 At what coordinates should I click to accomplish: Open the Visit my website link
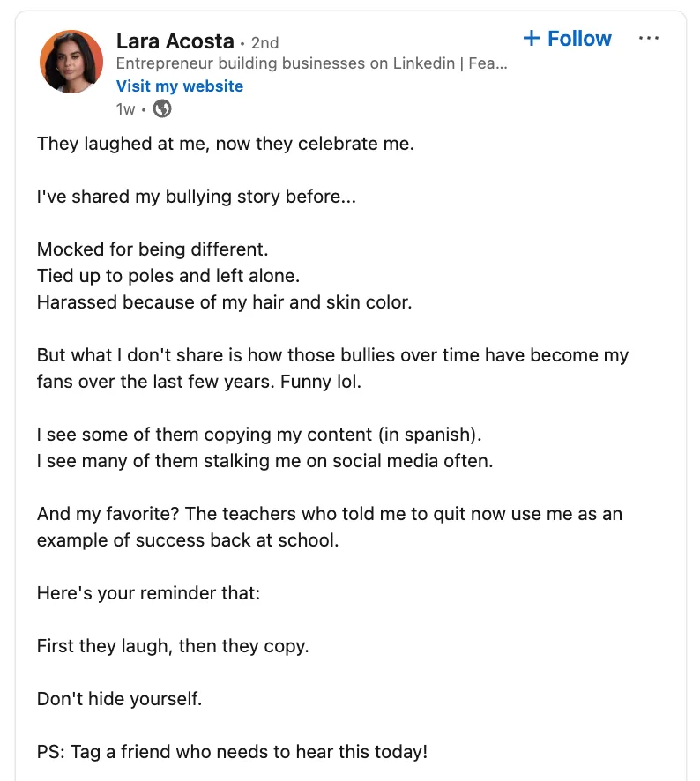tap(180, 86)
